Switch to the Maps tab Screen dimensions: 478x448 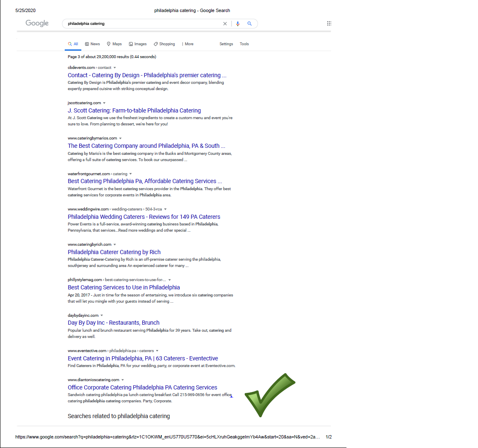(x=115, y=44)
